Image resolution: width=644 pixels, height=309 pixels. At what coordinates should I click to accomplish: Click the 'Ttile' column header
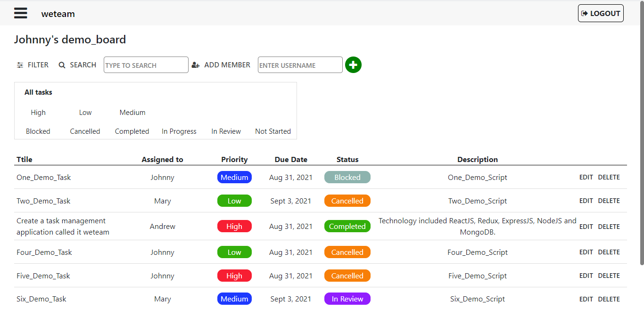pos(25,160)
